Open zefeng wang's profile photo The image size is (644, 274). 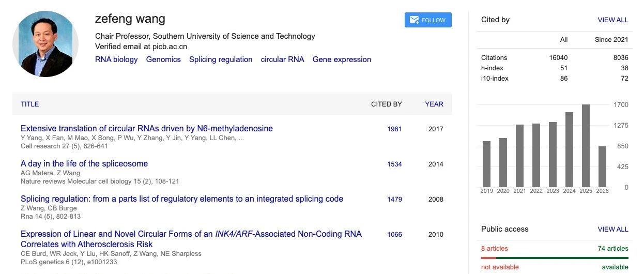[45, 44]
